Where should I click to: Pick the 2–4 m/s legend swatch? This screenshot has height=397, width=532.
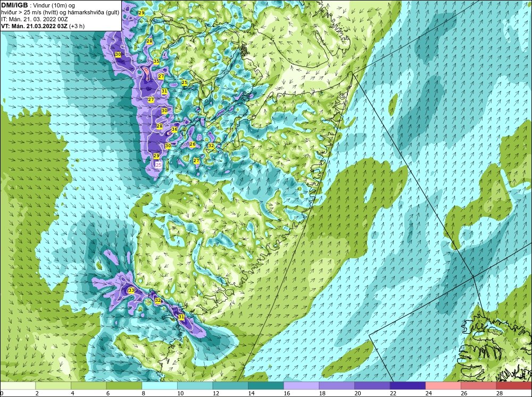53,385
